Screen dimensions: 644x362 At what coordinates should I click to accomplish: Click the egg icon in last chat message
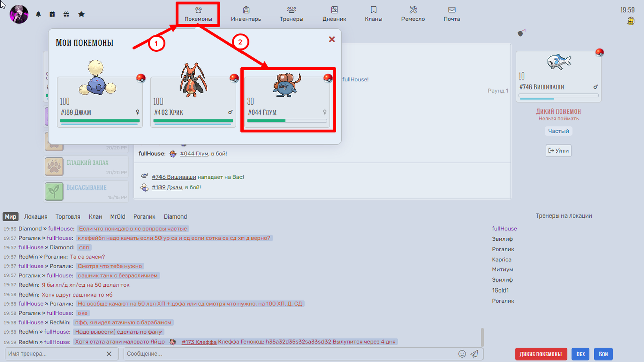(173, 342)
